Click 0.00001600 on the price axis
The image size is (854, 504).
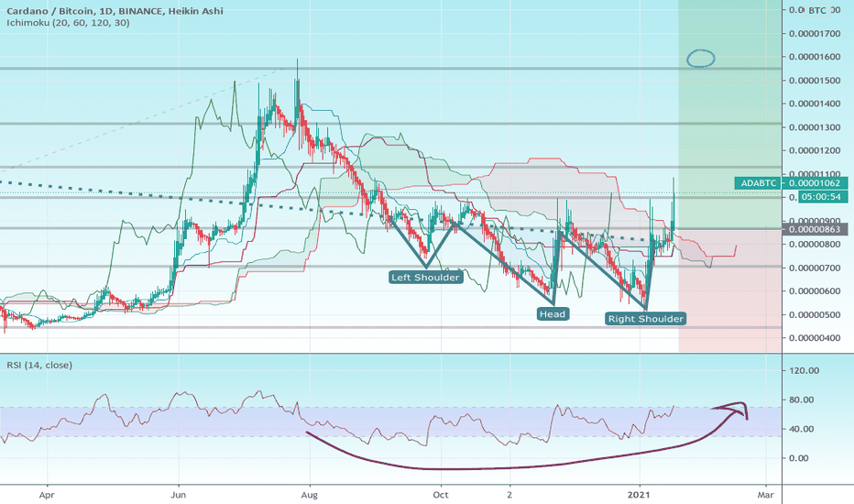tap(815, 57)
